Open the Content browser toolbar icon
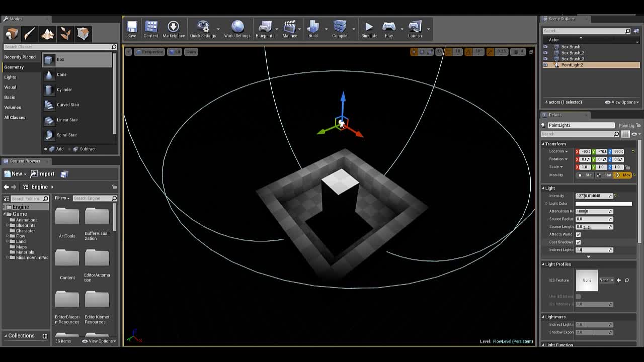 [x=151, y=29]
